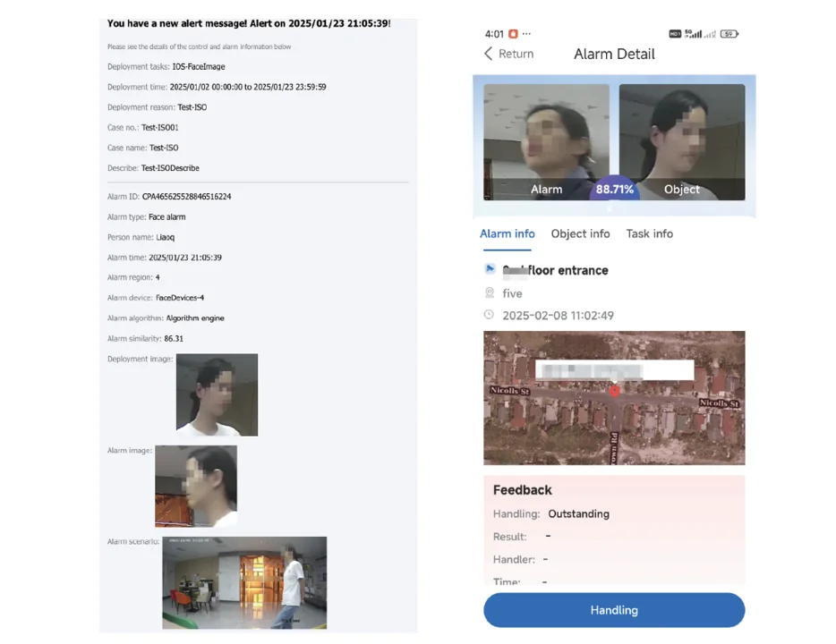Tap the 88.71% similarity badge
The image size is (836, 644).
pyautogui.click(x=615, y=189)
